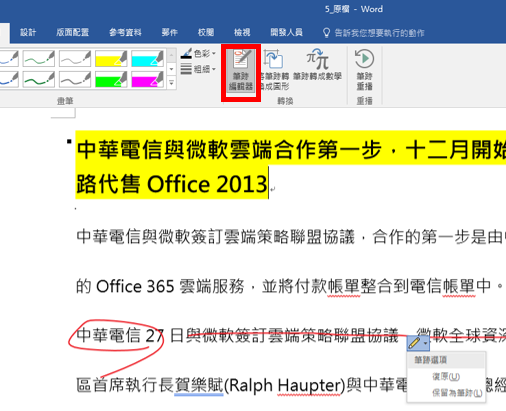Switch to the 參考資料 tab
The image size is (506, 411).
(x=125, y=32)
